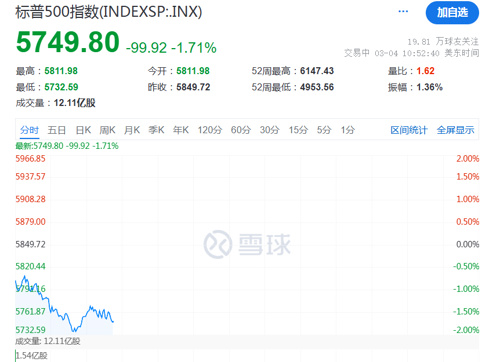
Task: Show the 年K yearly chart
Action: pyautogui.click(x=181, y=130)
